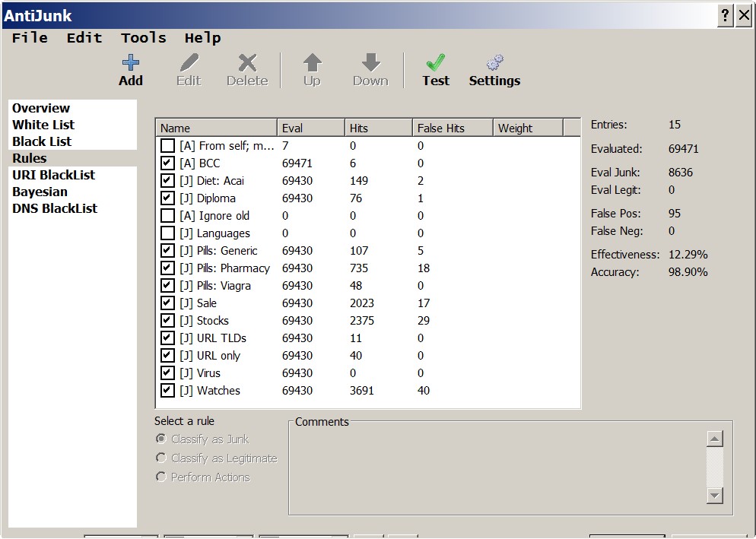Uncheck the Pills: Generic checkbox
The width and height of the screenshot is (756, 539).
(x=167, y=251)
